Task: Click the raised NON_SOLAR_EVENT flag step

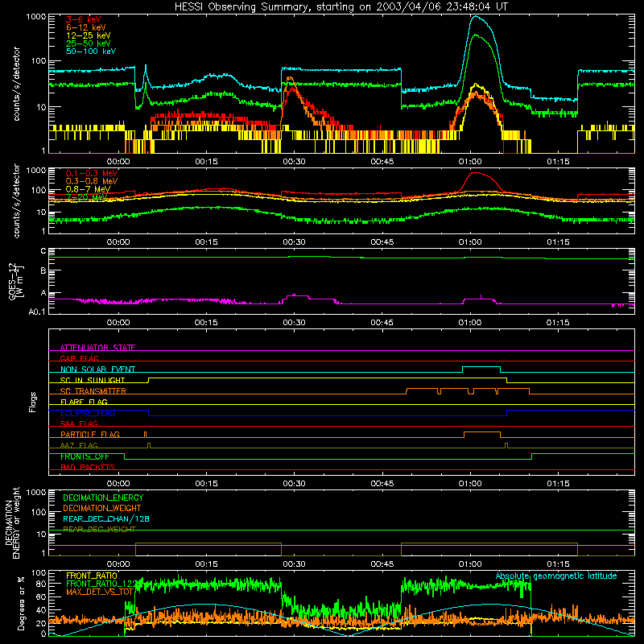Action: point(481,367)
